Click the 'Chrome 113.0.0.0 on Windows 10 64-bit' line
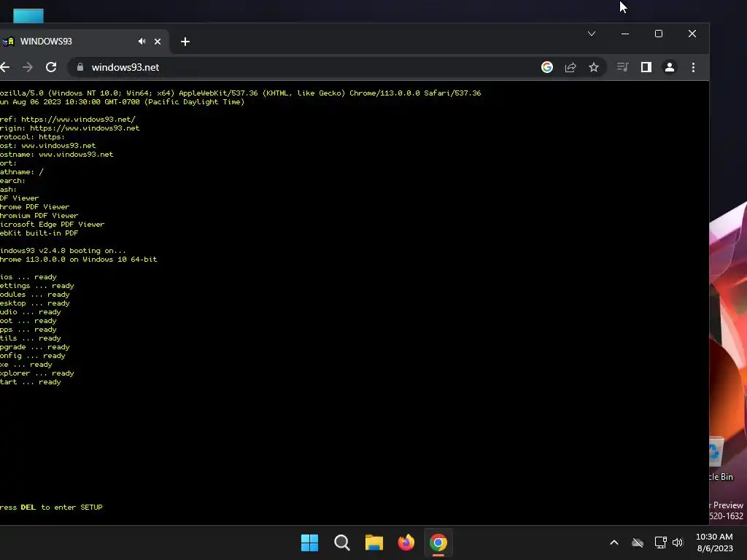The width and height of the screenshot is (747, 560). (x=78, y=260)
